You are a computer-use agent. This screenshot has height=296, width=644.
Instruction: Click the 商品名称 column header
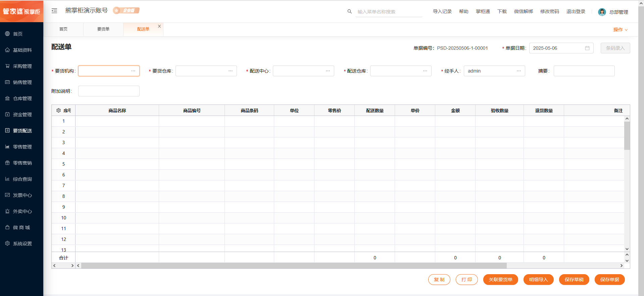117,111
